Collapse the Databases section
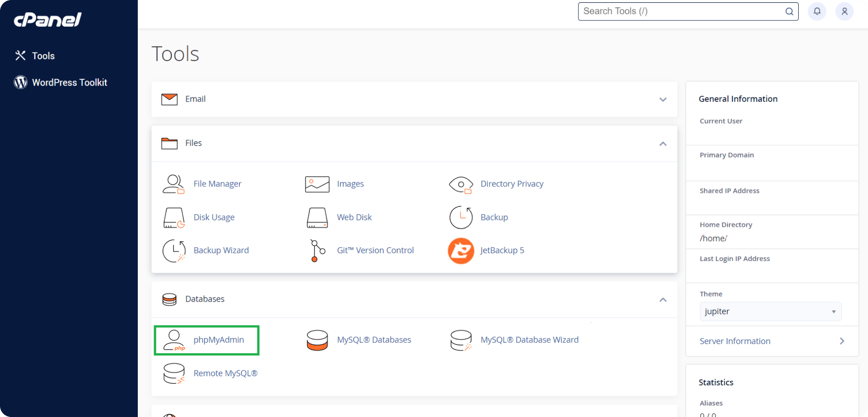 click(662, 300)
